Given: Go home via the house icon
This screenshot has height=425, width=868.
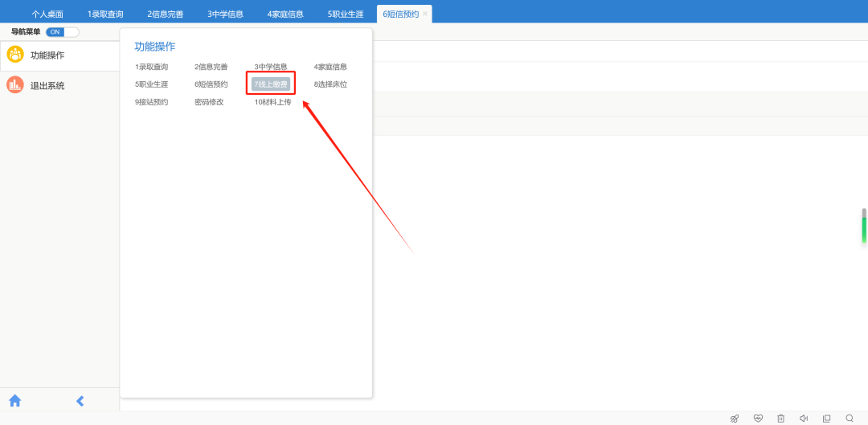Looking at the screenshot, I should tap(14, 401).
